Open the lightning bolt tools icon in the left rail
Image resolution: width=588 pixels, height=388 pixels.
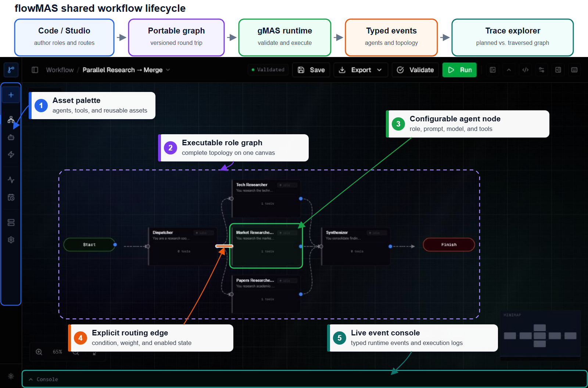coord(11,154)
